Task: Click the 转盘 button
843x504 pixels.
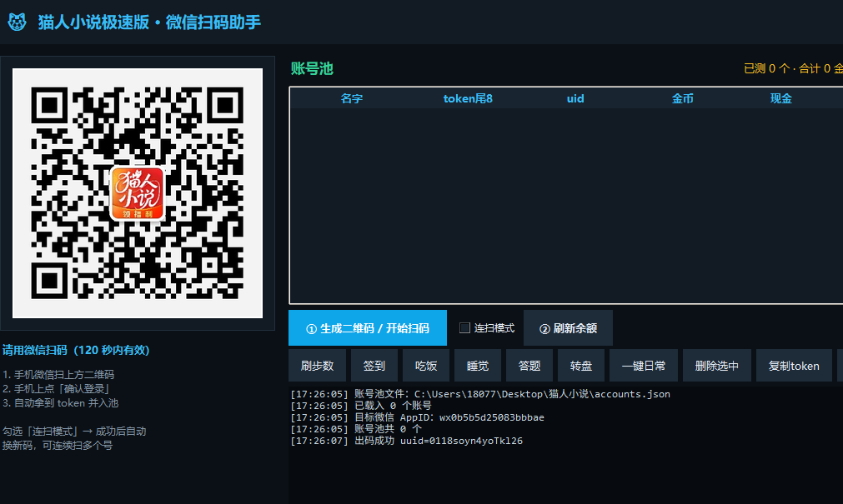Action: click(x=581, y=366)
